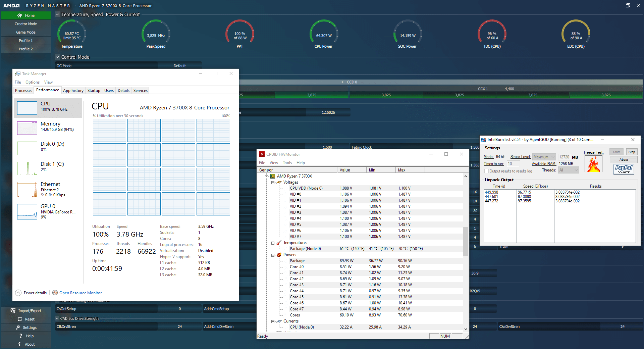Open the Stress Level dropdown
644x349 pixels.
[x=544, y=157]
